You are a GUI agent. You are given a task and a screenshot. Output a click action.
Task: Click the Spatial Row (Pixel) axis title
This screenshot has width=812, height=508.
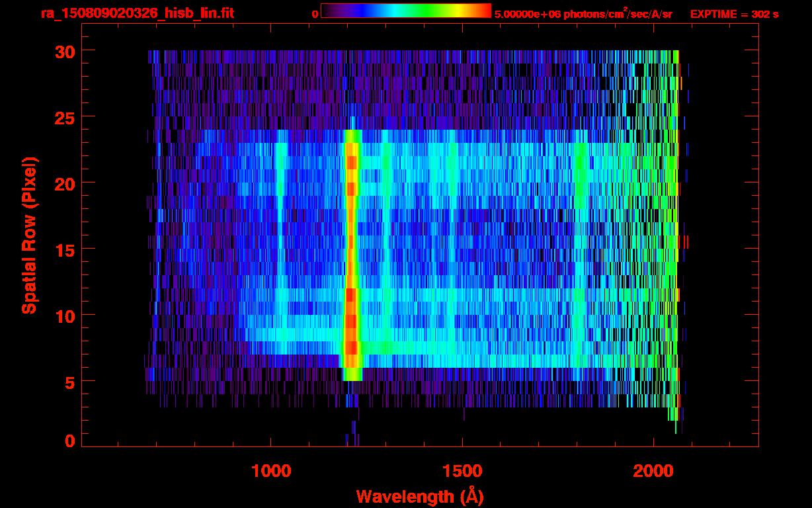click(29, 235)
